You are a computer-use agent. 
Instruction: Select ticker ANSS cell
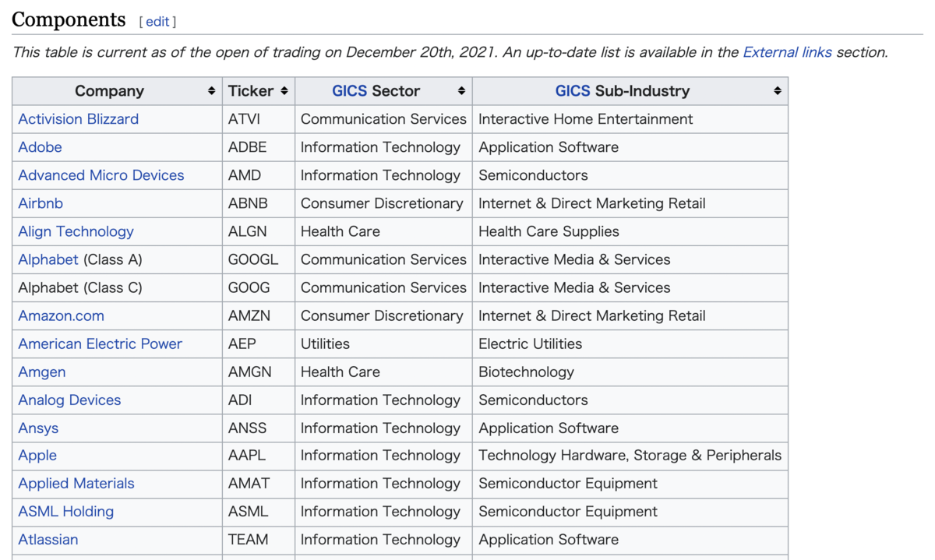[259, 428]
